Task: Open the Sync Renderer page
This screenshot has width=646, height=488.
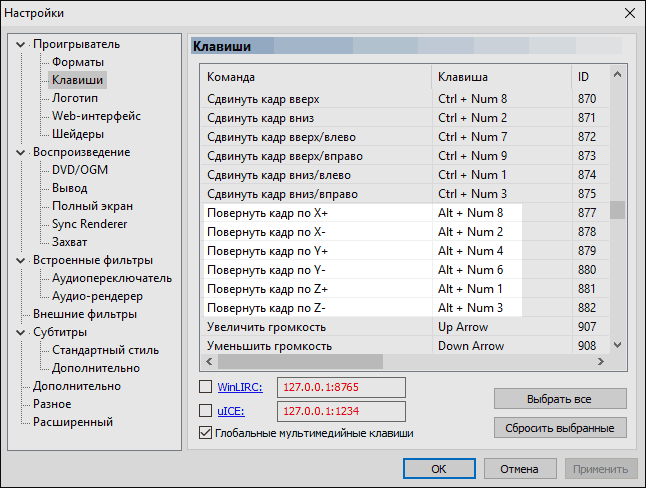Action: (92, 224)
